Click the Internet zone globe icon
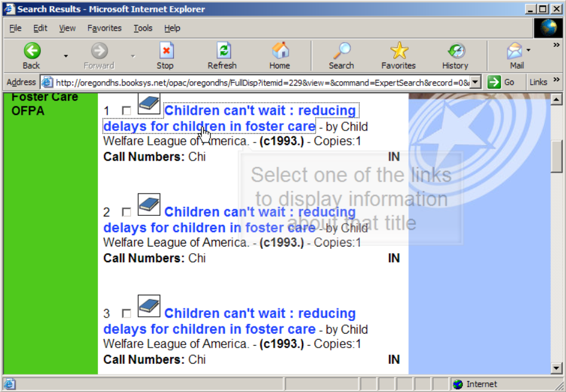566x392 pixels. click(x=458, y=384)
